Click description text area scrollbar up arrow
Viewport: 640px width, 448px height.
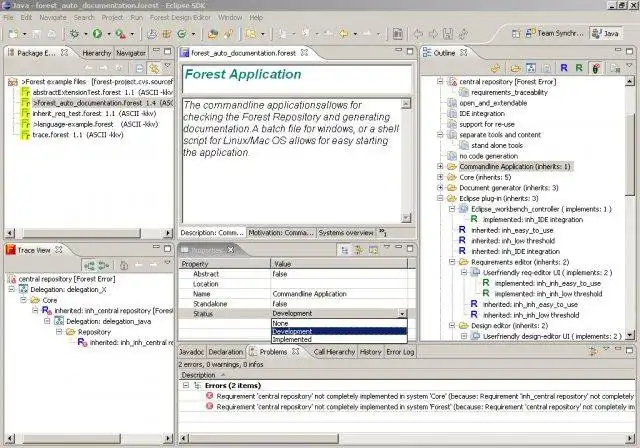406,104
